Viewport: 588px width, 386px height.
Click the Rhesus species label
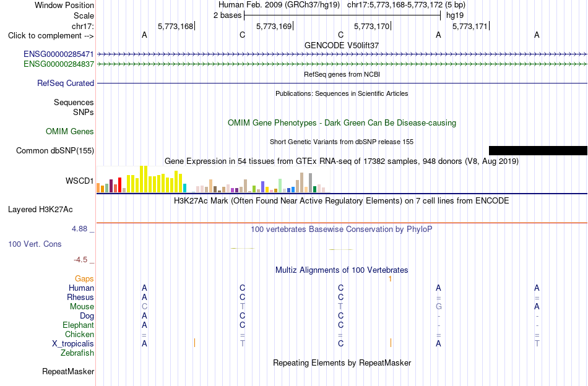[x=80, y=297]
